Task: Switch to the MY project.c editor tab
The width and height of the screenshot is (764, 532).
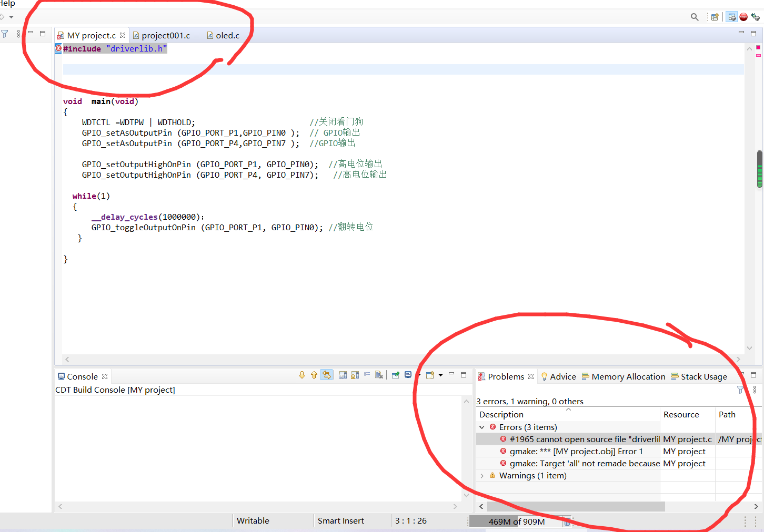Action: pyautogui.click(x=91, y=35)
